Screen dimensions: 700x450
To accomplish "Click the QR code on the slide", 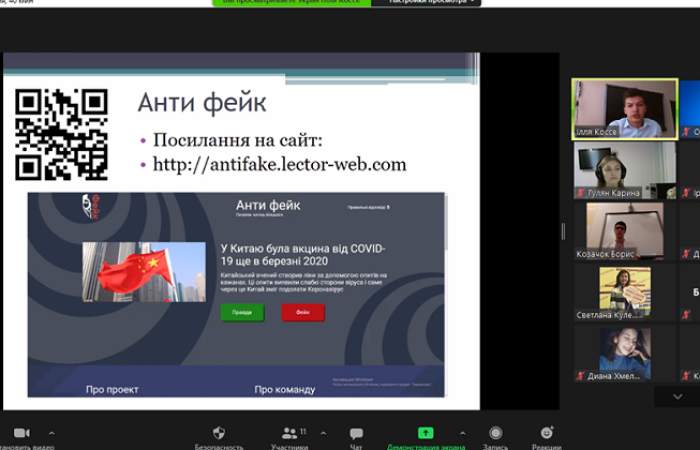I will (x=61, y=134).
